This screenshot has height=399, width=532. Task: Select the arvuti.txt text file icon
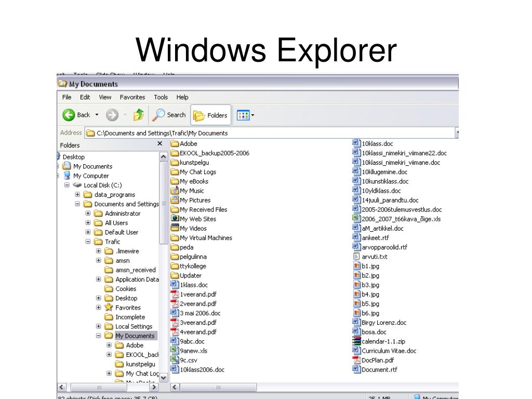pos(356,257)
